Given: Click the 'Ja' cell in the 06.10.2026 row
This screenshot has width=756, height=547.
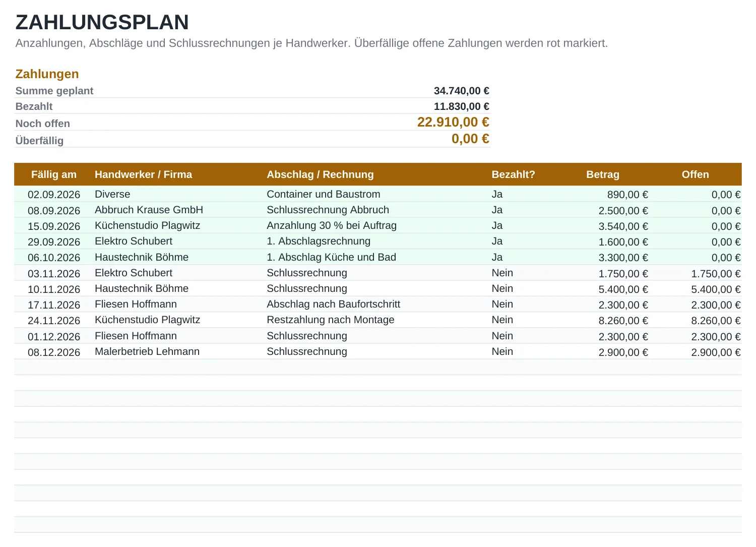Looking at the screenshot, I should coord(497,257).
